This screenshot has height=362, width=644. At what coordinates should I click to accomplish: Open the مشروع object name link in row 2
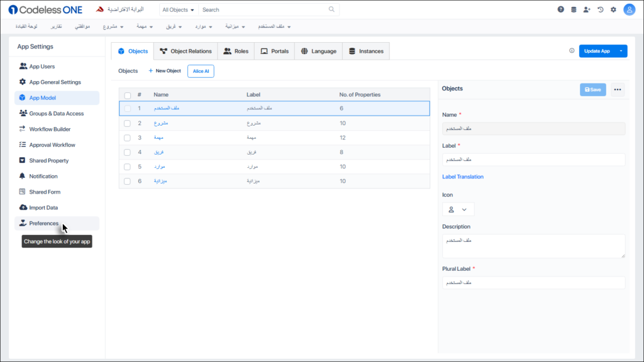(161, 123)
